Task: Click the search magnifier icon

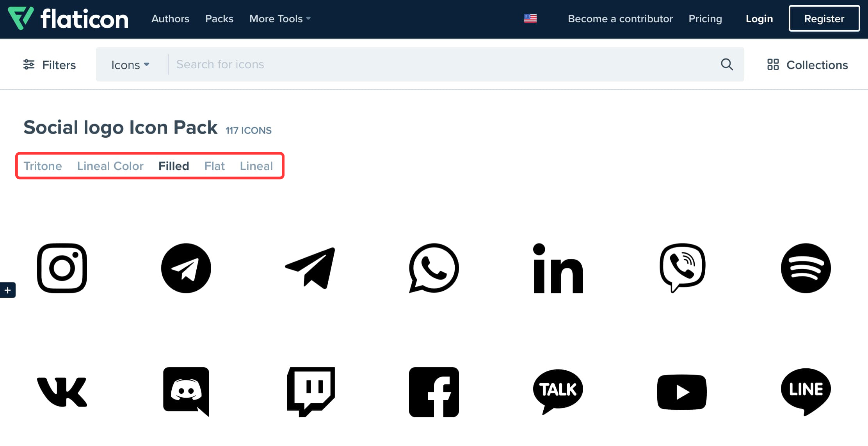Action: tap(727, 64)
